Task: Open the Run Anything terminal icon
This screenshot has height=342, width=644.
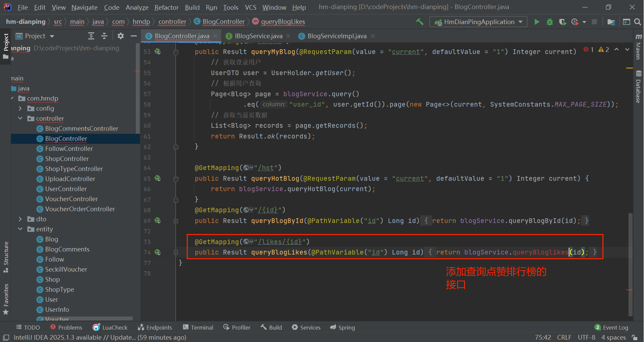Action: tap(626, 22)
